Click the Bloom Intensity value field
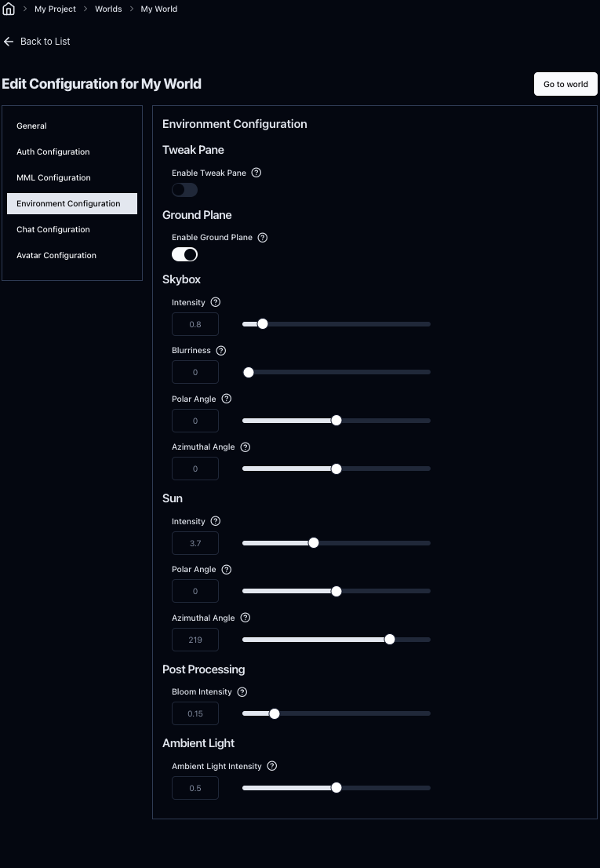Image resolution: width=600 pixels, height=868 pixels. pos(195,713)
